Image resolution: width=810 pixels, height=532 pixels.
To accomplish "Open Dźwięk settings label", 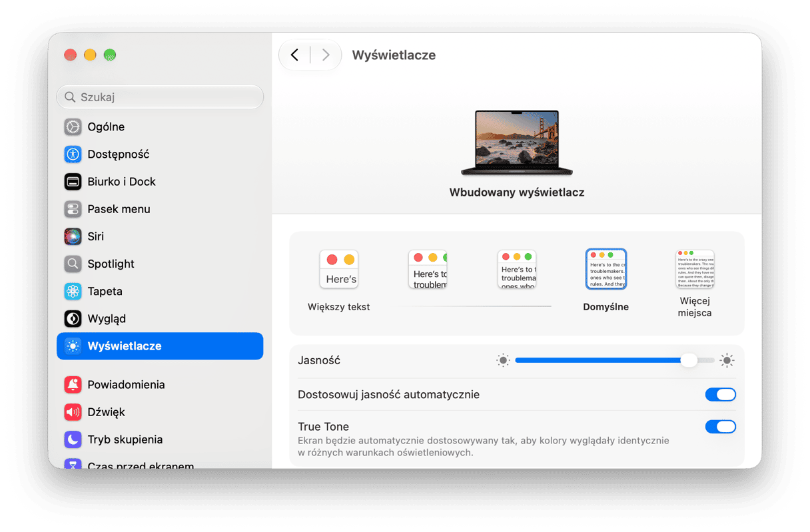I will [x=106, y=412].
